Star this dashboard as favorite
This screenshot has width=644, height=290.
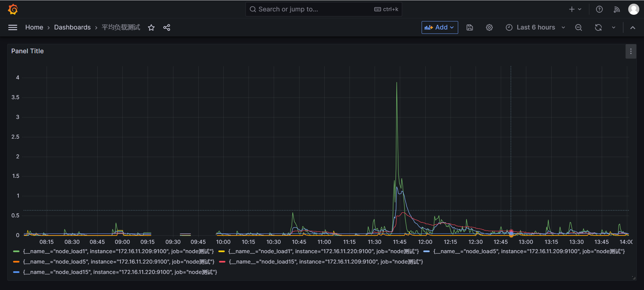pyautogui.click(x=151, y=27)
